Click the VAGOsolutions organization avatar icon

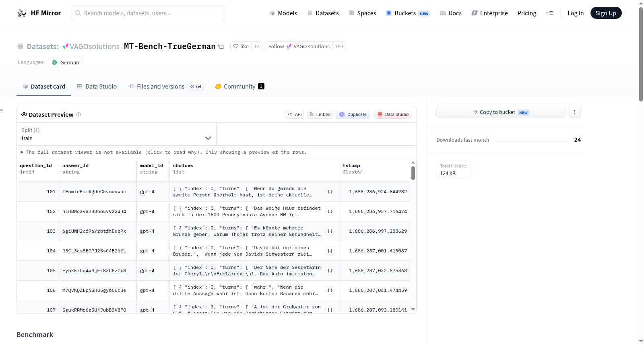pos(65,46)
